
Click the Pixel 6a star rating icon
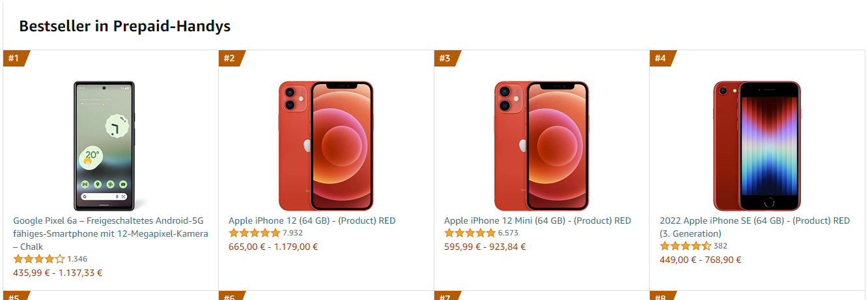(x=39, y=259)
